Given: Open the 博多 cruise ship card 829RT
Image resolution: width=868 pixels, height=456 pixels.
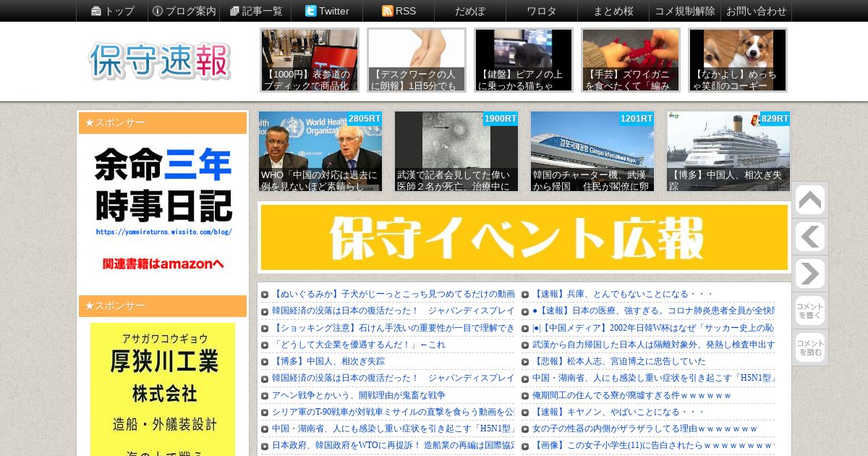Looking at the screenshot, I should click(x=728, y=151).
